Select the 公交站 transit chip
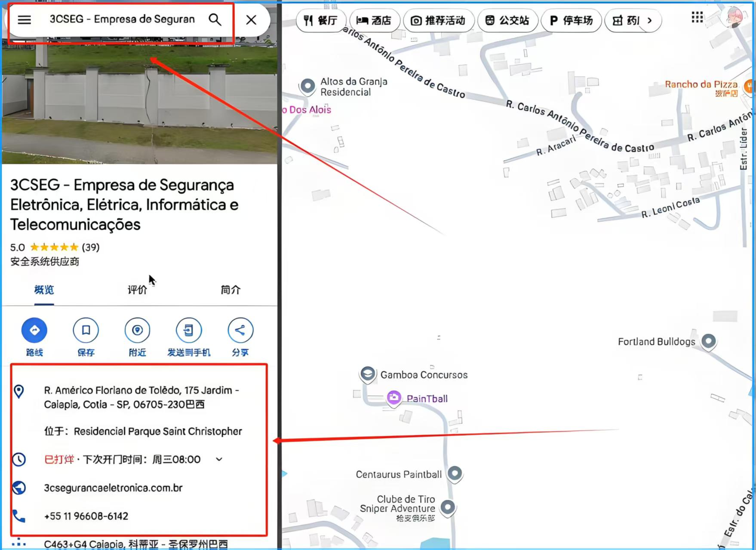The height and width of the screenshot is (550, 756). (507, 20)
